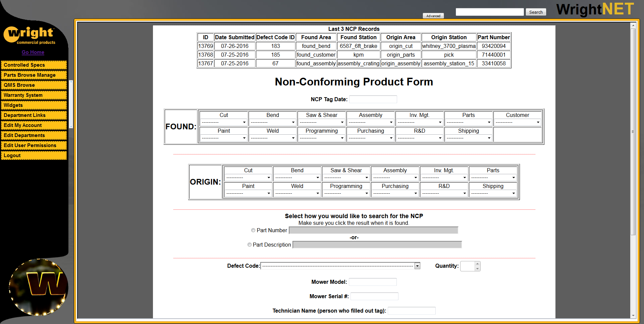644x324 pixels.
Task: Open the FOUND Programming dropdown
Action: tap(322, 138)
